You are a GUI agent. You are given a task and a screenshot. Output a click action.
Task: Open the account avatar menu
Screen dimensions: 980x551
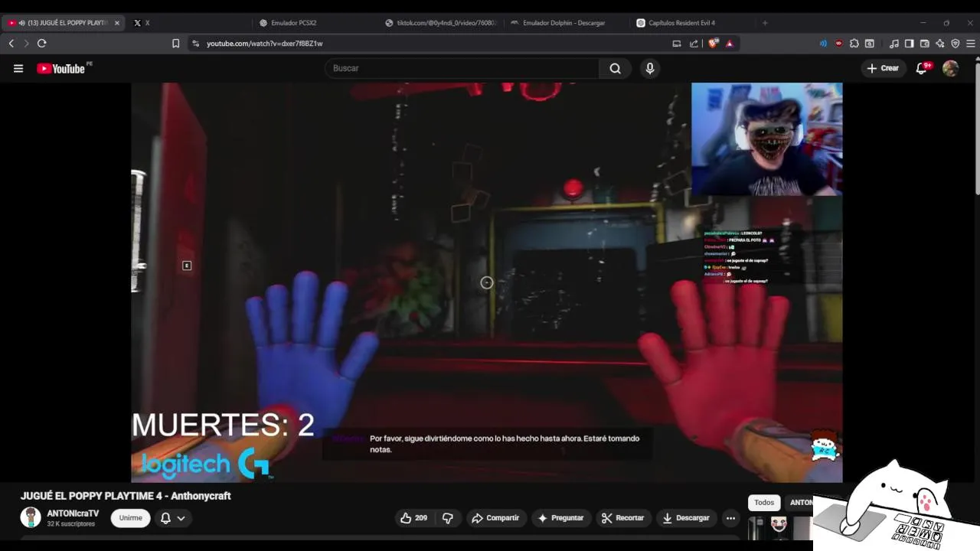951,68
